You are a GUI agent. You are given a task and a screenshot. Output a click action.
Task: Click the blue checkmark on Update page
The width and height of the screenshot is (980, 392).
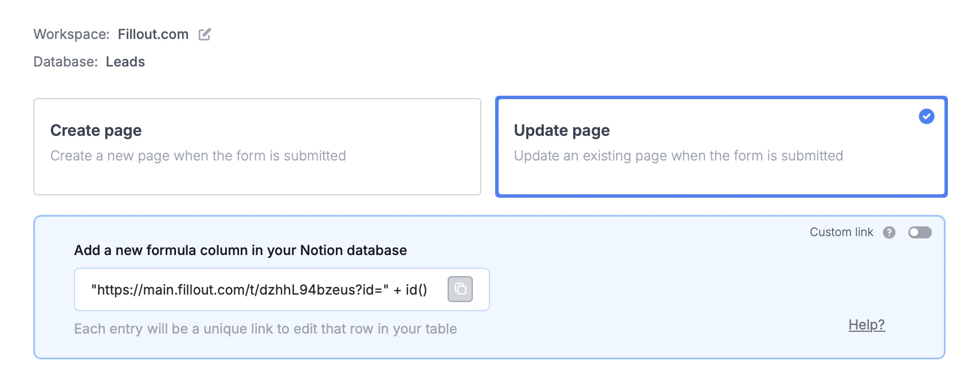[x=926, y=116]
